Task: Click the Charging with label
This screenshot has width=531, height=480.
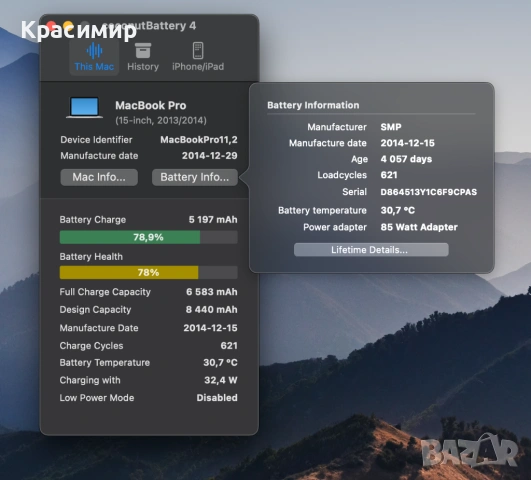Action: pyautogui.click(x=90, y=380)
